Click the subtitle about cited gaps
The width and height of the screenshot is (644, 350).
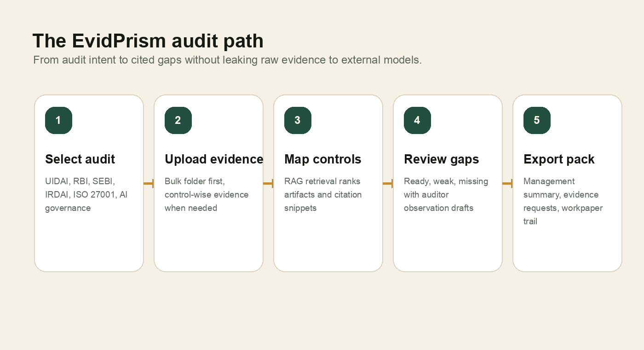(227, 60)
